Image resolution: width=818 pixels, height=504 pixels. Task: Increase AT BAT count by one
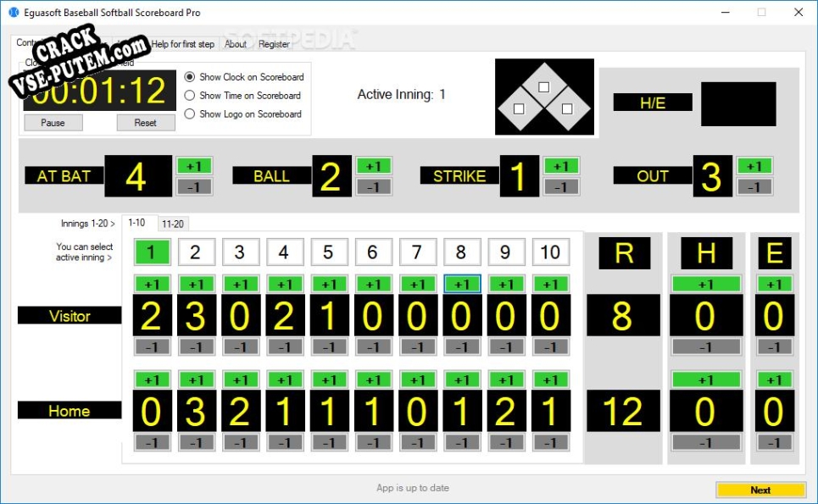point(194,166)
